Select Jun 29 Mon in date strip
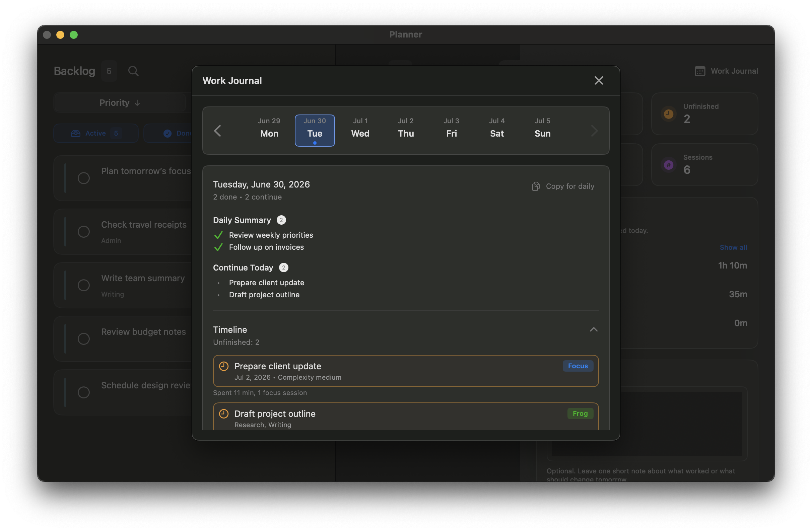The width and height of the screenshot is (812, 531). 269,131
